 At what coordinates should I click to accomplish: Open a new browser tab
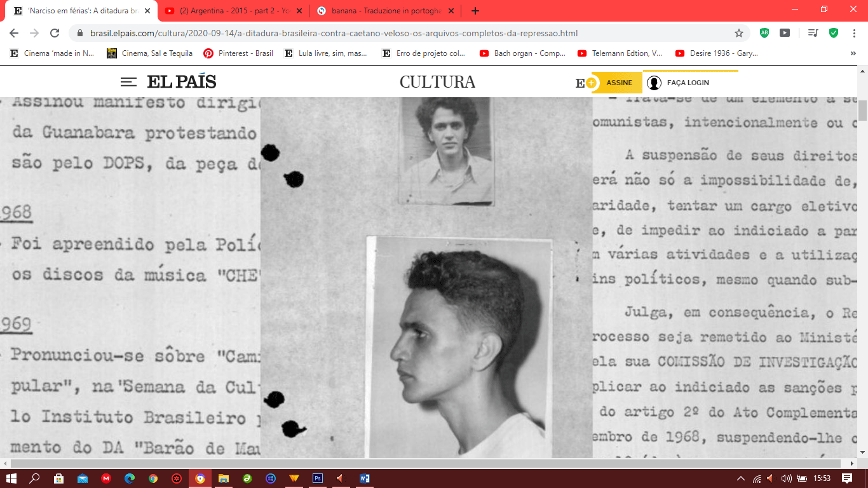tap(475, 11)
